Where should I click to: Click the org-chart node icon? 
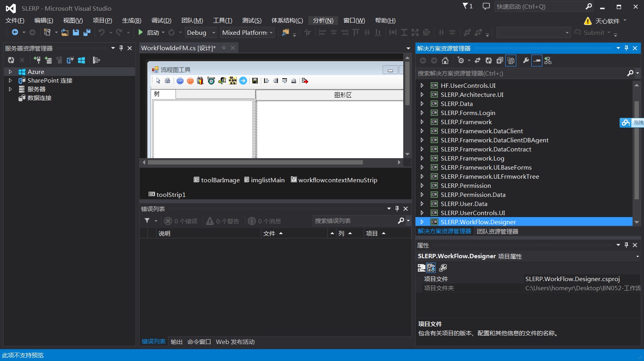tap(232, 81)
